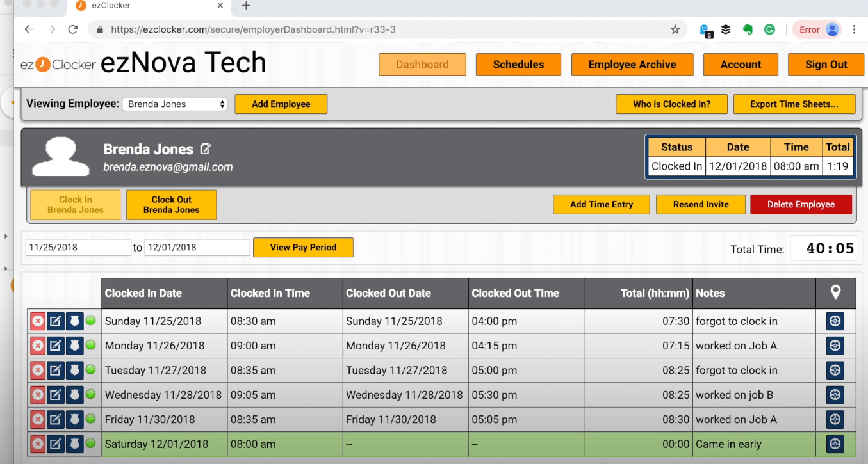Image resolution: width=868 pixels, height=464 pixels.
Task: Go to the Schedules tab
Action: [x=518, y=64]
